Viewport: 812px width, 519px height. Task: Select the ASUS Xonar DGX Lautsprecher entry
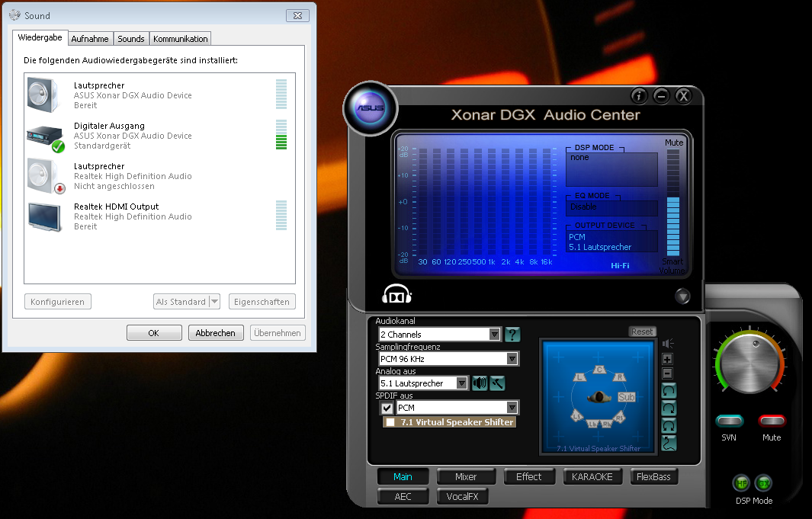158,95
